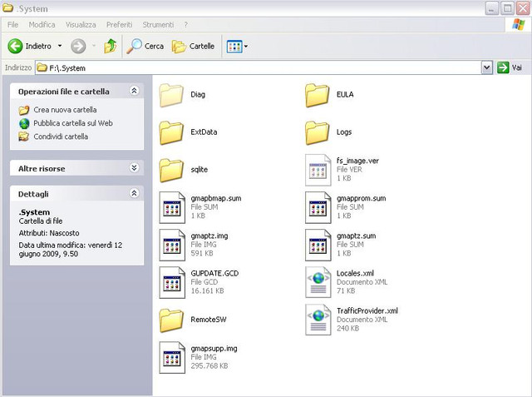Click the sqlite folder name

pos(199,170)
